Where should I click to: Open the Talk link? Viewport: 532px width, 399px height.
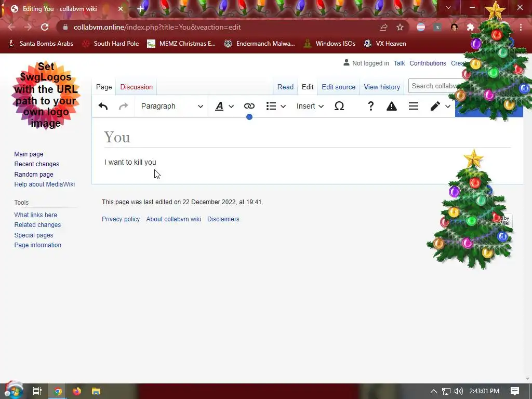pos(400,63)
